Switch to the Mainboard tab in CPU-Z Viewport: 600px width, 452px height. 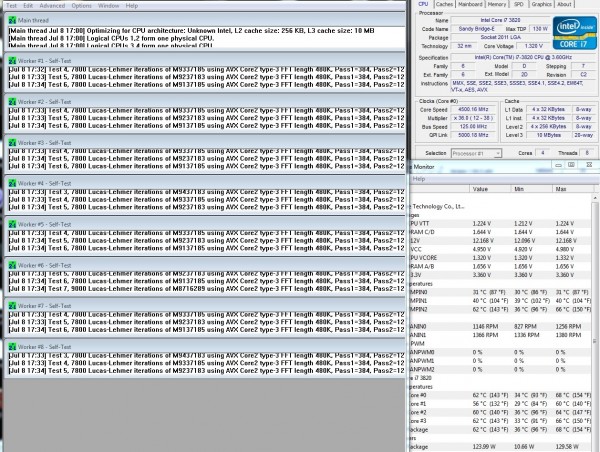(470, 4)
